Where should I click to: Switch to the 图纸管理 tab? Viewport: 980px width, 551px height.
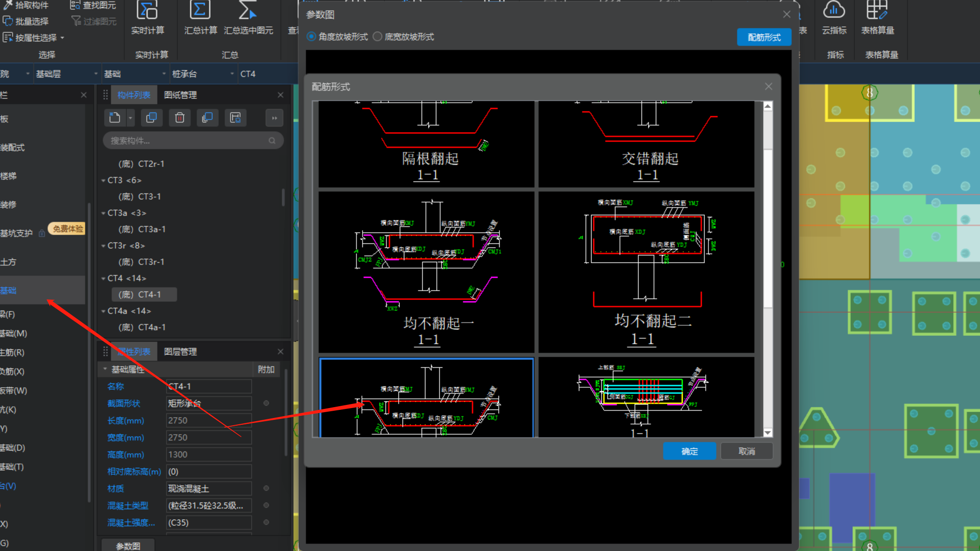[x=180, y=95]
